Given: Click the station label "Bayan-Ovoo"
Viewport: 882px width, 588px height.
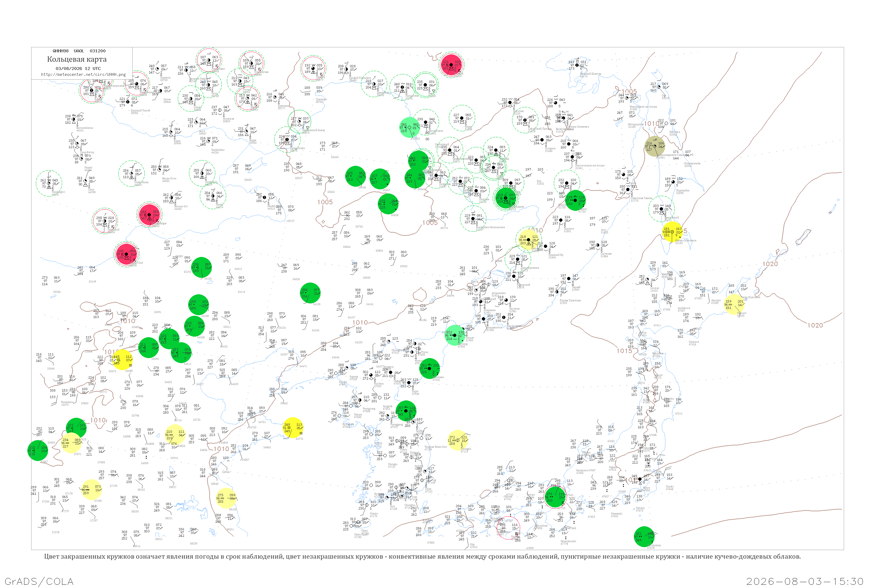Looking at the screenshot, I should (x=169, y=178).
